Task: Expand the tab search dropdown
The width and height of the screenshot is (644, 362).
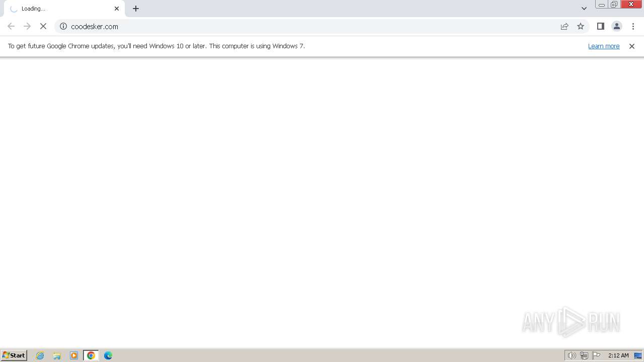Action: 584,9
